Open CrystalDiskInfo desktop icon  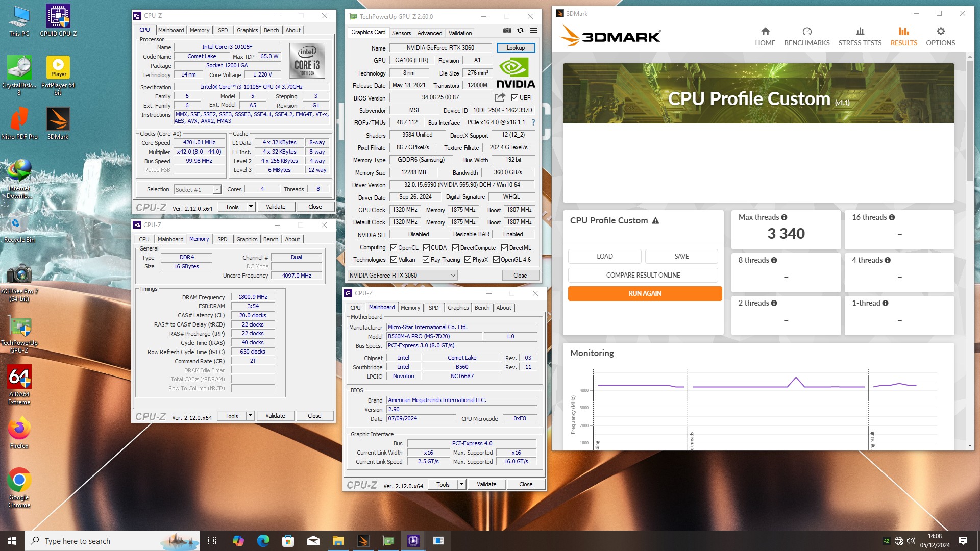coord(19,75)
